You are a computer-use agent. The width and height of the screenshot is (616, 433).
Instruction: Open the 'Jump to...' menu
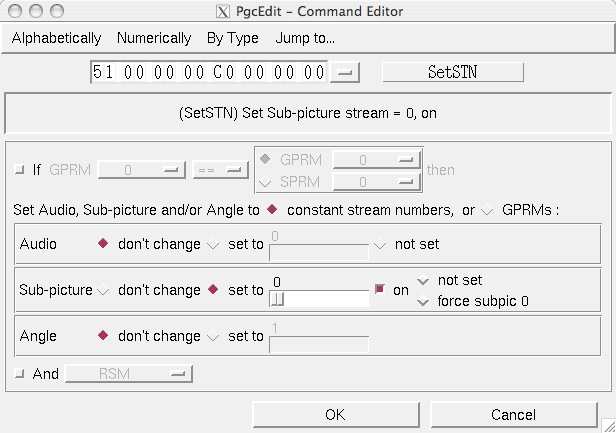click(305, 38)
